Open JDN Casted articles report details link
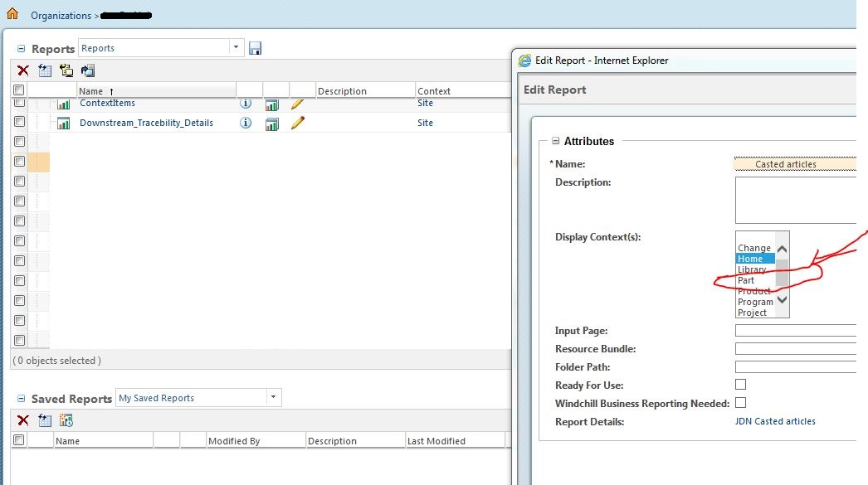 pos(775,421)
